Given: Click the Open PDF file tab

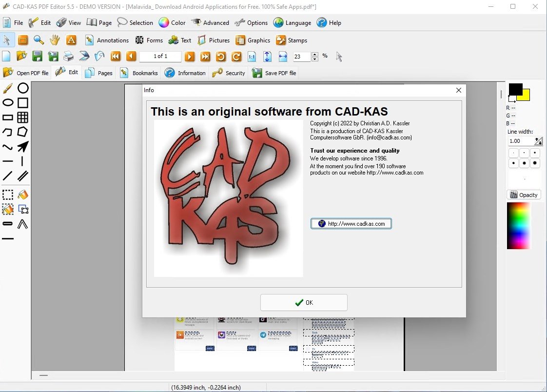Looking at the screenshot, I should click(x=25, y=73).
